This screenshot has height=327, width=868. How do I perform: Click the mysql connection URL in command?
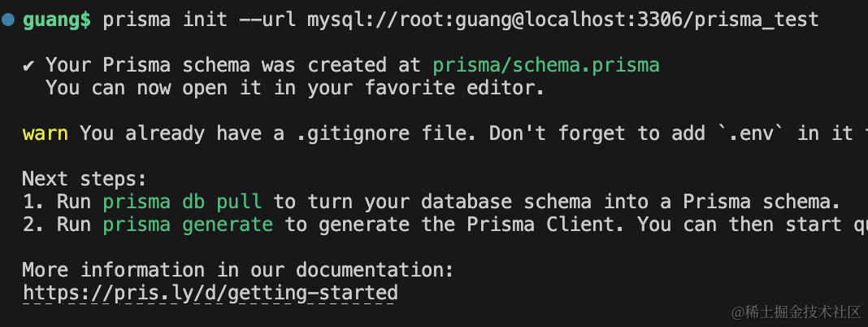pyautogui.click(x=562, y=20)
